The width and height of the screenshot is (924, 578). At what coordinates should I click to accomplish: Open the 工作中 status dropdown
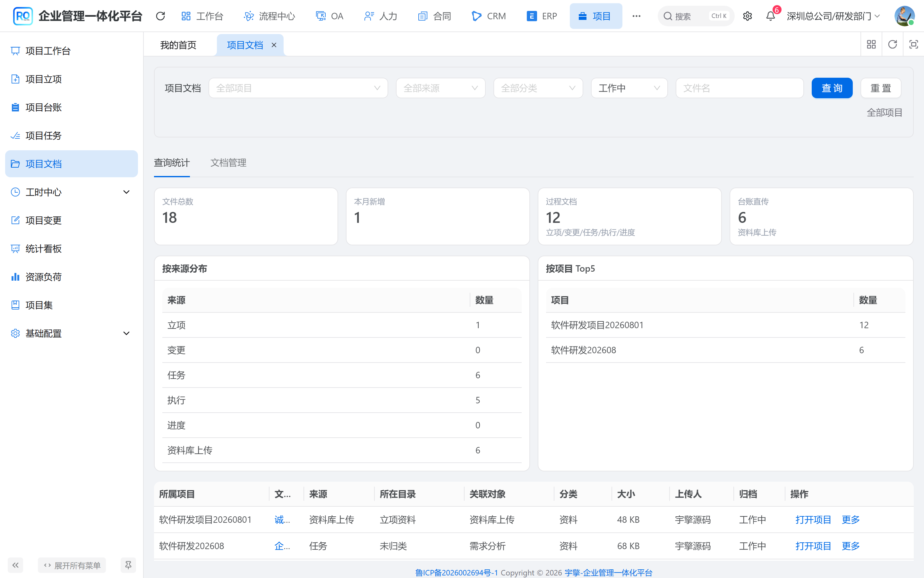tap(629, 88)
